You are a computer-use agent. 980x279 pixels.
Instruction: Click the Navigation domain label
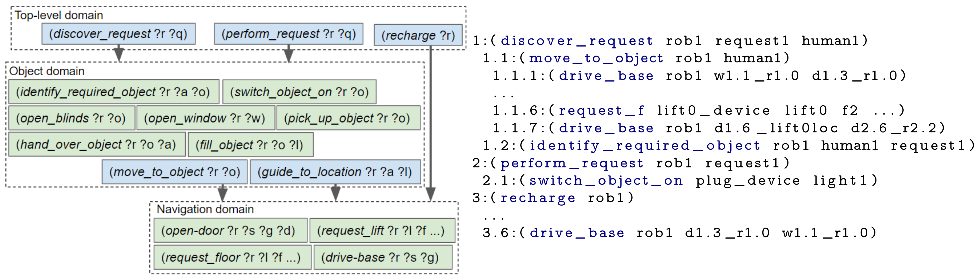coord(205,209)
